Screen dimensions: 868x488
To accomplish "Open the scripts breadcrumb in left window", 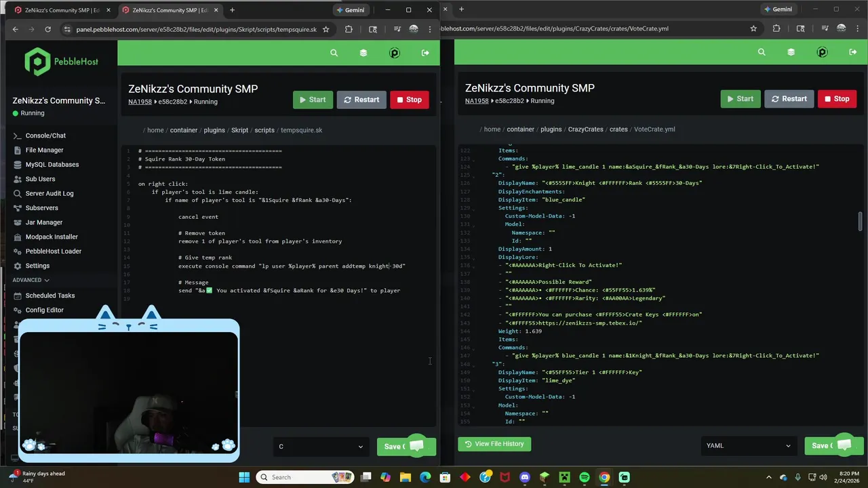I will pos(264,130).
